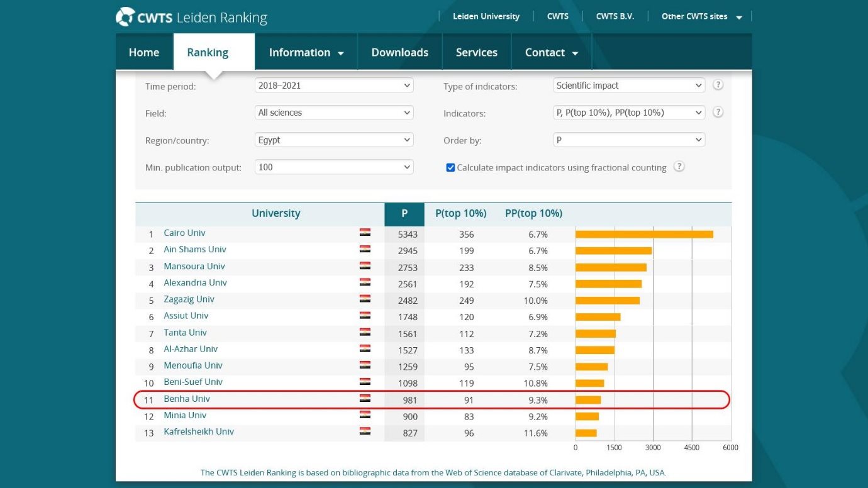Screen dimensions: 868x488
Task: Open the Mansoura Univ link
Action: point(194,267)
